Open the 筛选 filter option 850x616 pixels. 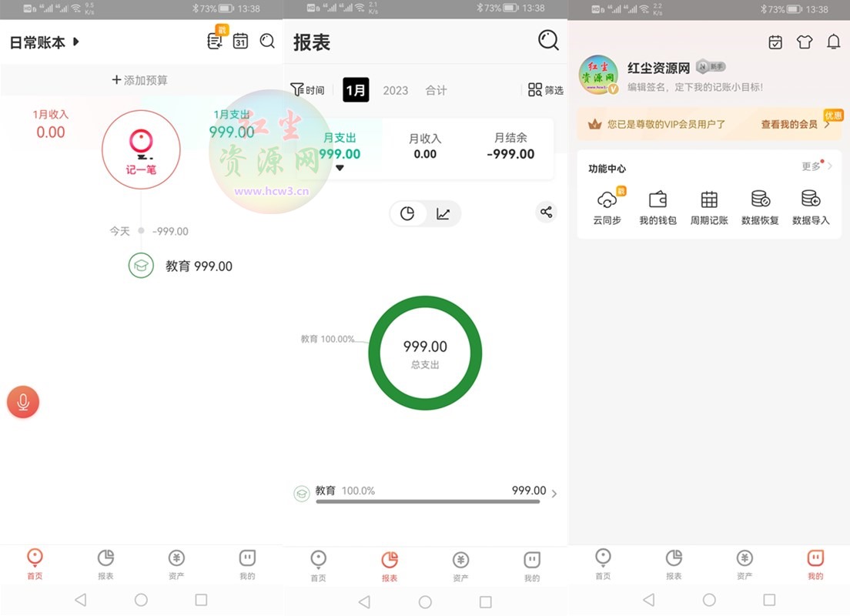[x=545, y=90]
